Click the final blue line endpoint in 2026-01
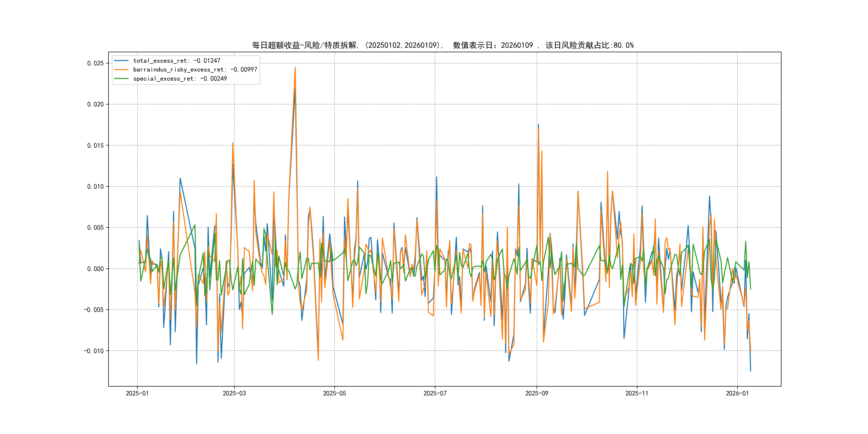This screenshot has width=868, height=434. pos(750,371)
